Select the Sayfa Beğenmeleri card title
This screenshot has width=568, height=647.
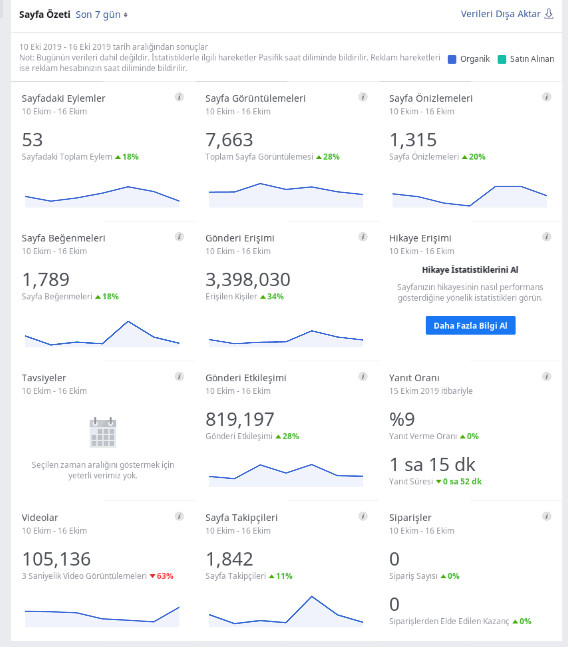pyautogui.click(x=64, y=238)
